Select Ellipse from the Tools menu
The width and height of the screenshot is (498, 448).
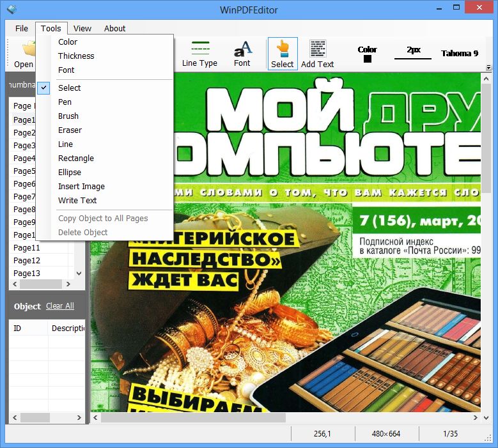click(x=105, y=172)
